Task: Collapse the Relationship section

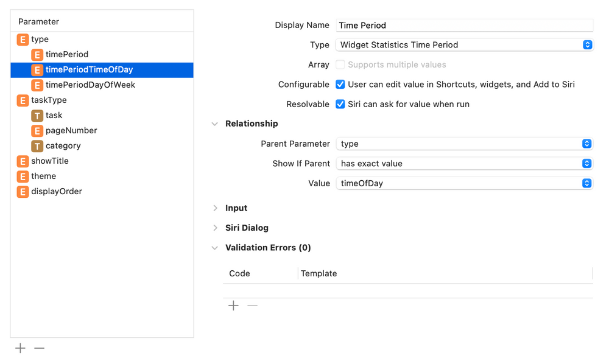Action: 214,124
